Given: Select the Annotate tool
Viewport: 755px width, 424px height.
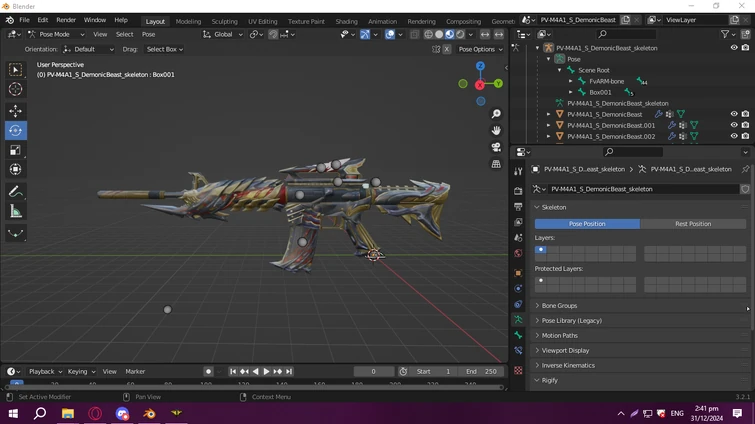Looking at the screenshot, I should 15,191.
